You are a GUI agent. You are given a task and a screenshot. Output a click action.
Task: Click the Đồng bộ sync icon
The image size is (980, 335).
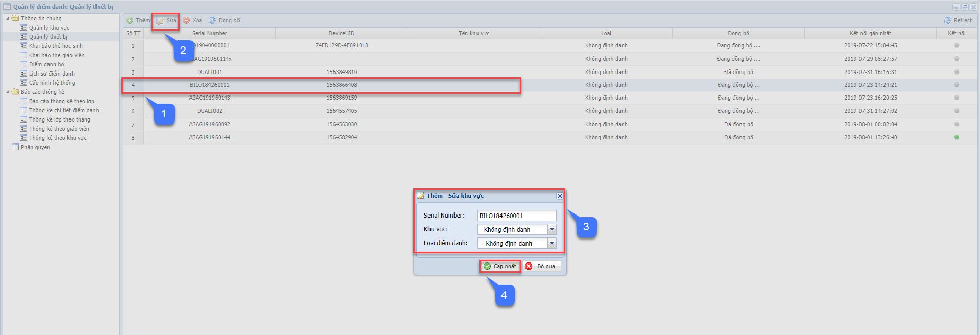(x=212, y=20)
